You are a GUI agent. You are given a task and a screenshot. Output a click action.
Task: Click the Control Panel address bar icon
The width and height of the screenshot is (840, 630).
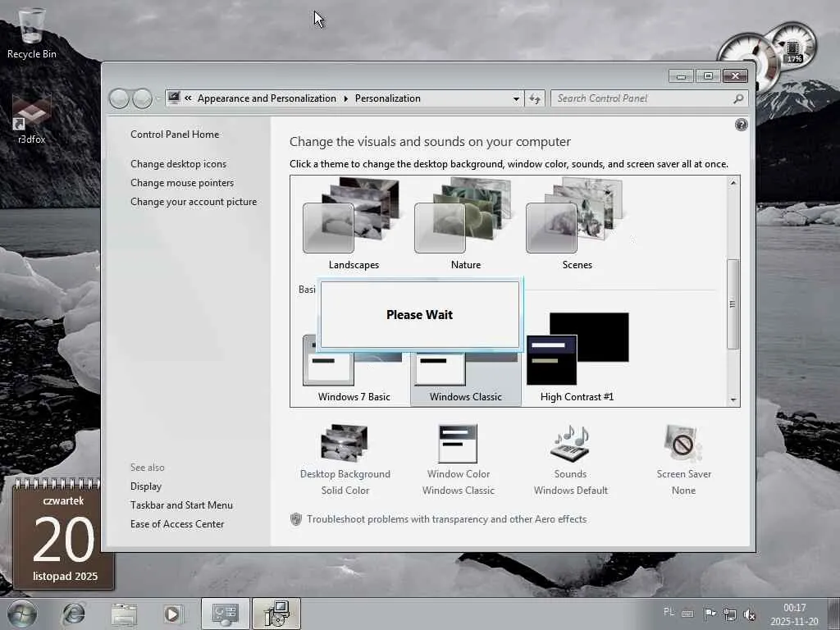[174, 98]
